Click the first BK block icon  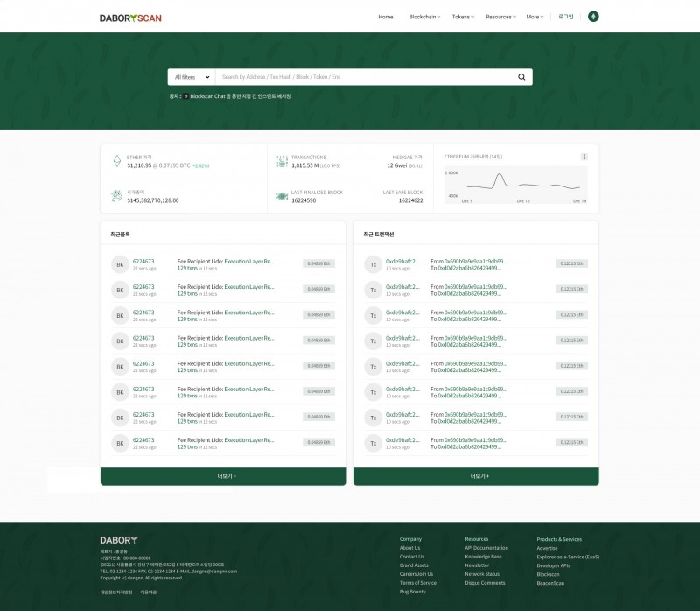[x=120, y=264]
